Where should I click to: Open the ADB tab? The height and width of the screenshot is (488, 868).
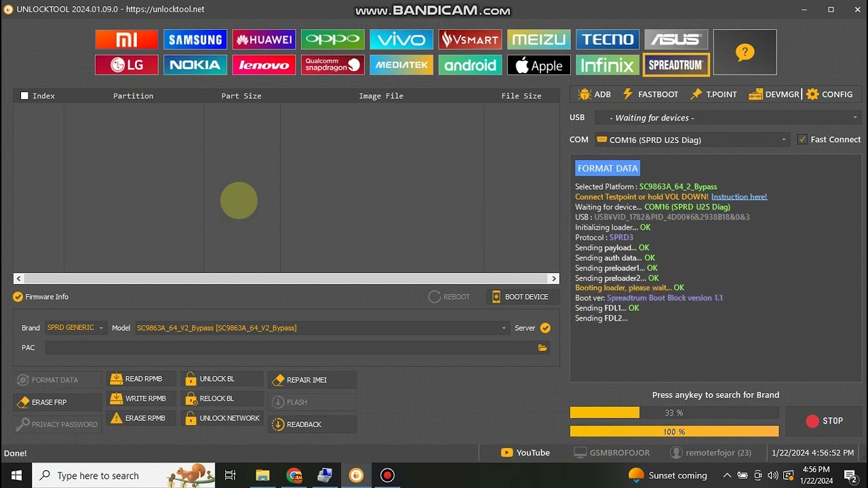coord(594,94)
